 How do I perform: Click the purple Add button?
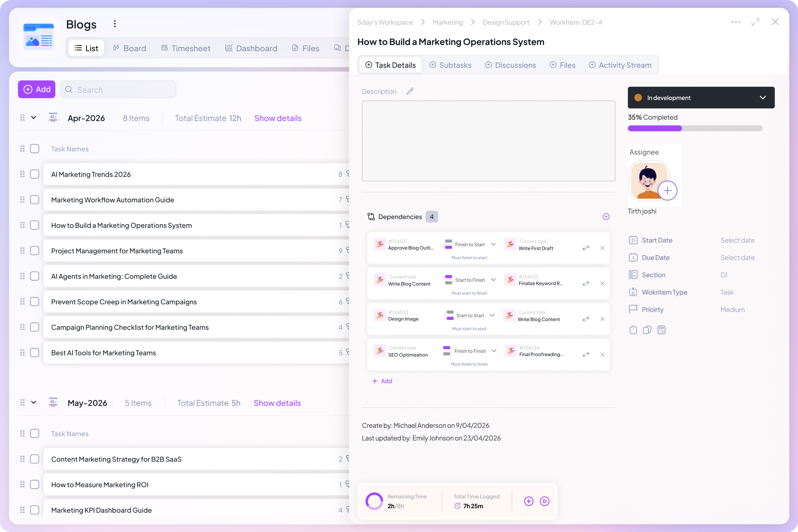(x=37, y=89)
